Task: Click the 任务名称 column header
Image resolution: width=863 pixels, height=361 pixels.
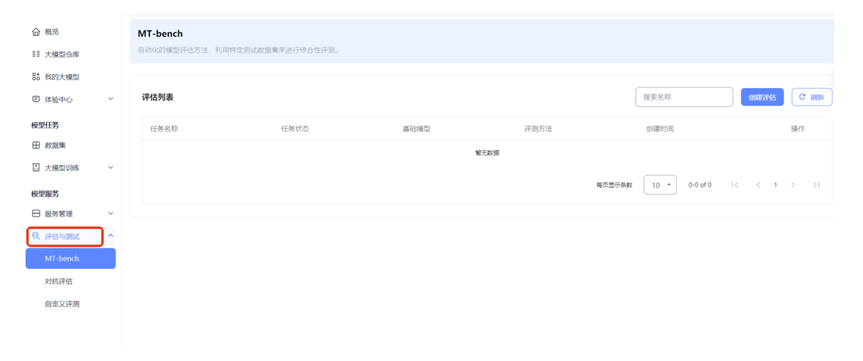Action: pos(164,129)
